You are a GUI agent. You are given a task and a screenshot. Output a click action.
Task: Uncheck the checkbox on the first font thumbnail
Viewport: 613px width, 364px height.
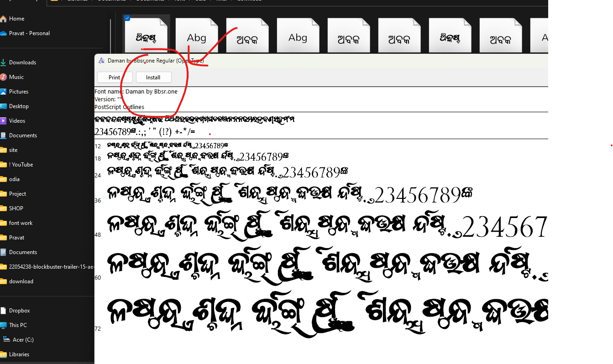[x=126, y=18]
